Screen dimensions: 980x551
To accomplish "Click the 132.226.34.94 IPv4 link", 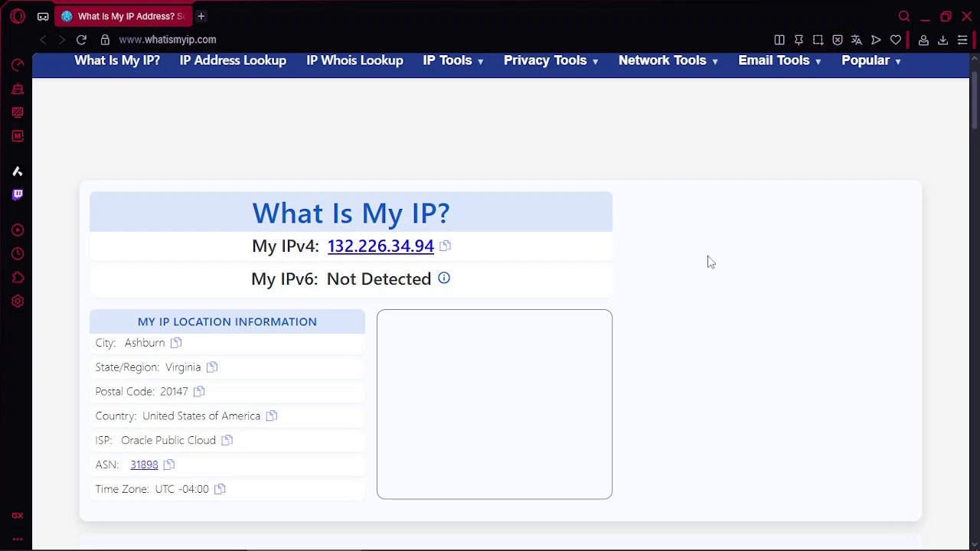I will (381, 246).
